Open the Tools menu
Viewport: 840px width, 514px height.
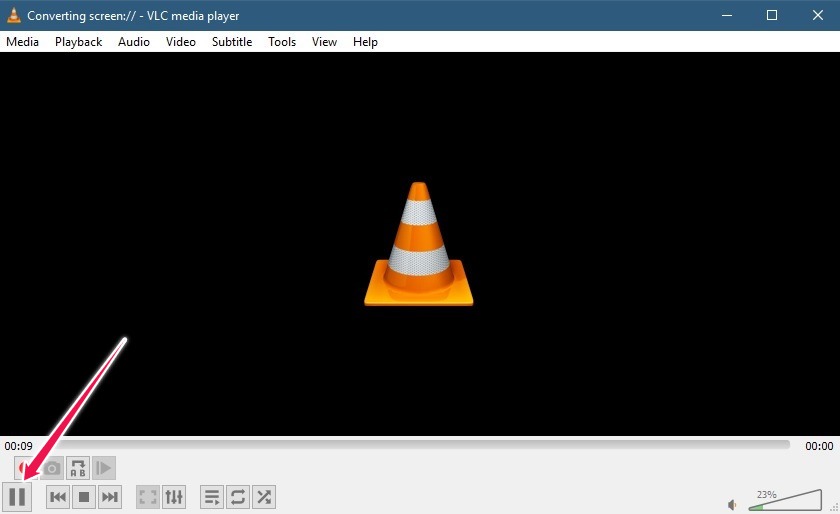pyautogui.click(x=282, y=42)
